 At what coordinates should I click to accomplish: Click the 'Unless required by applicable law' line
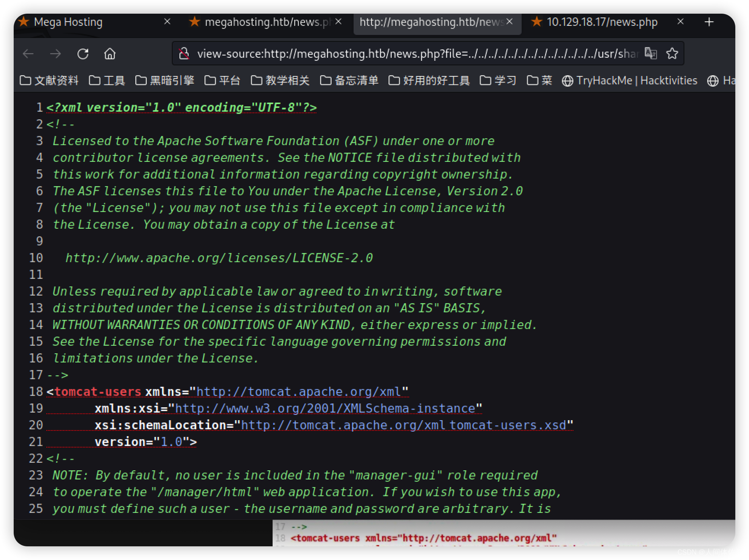[277, 291]
